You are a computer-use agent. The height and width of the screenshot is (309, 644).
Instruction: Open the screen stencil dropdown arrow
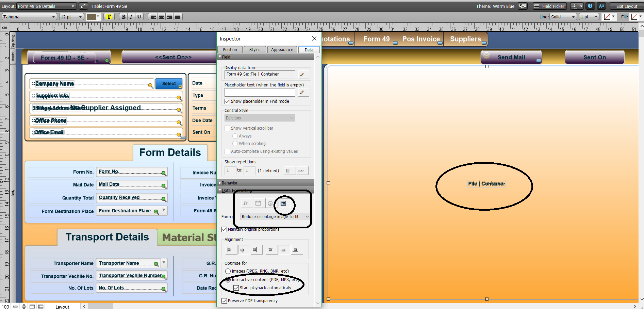coord(581,6)
